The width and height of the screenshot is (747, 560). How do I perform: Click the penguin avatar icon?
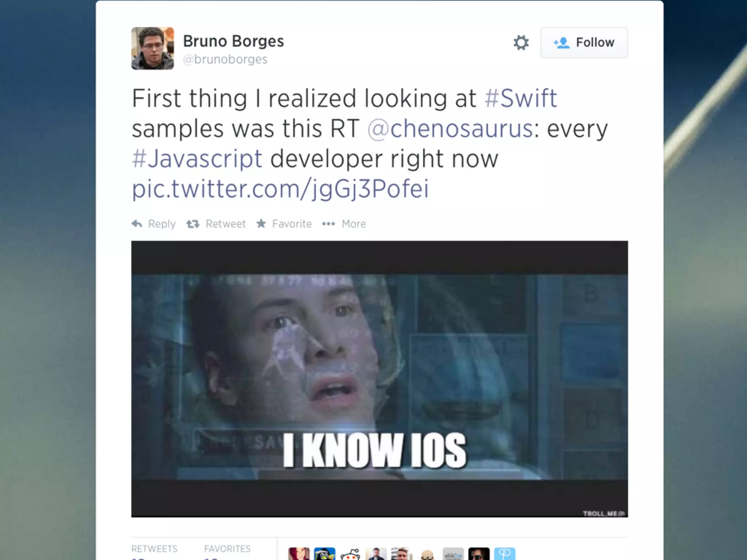325,554
